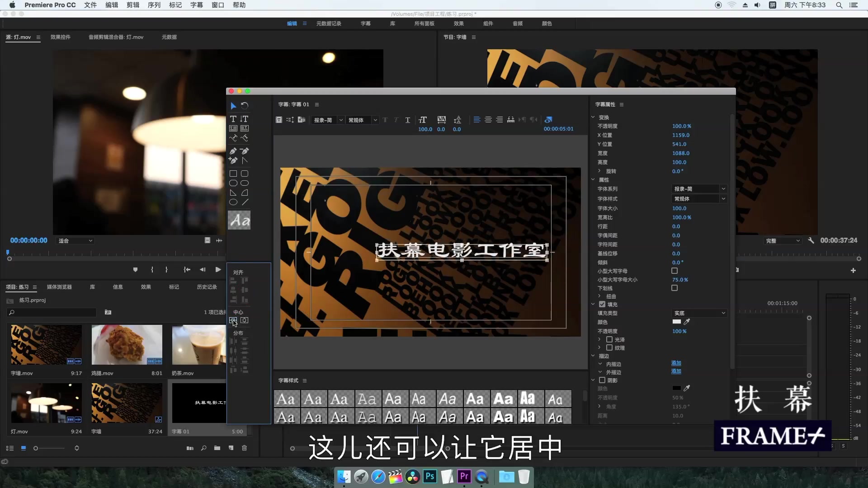The width and height of the screenshot is (868, 488).
Task: Open program monitor resolution 完整 dropdown
Action: click(x=783, y=241)
